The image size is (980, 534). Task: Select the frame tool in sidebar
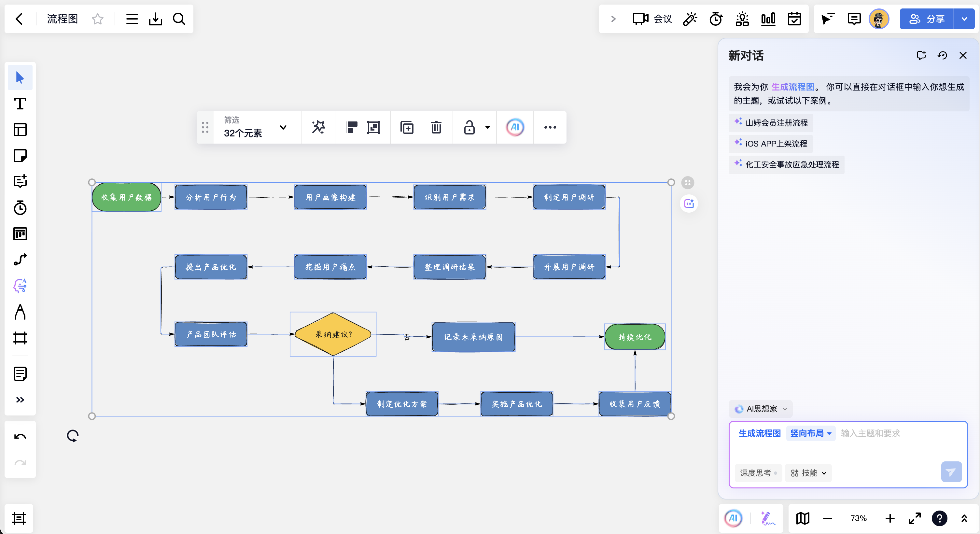click(x=20, y=338)
